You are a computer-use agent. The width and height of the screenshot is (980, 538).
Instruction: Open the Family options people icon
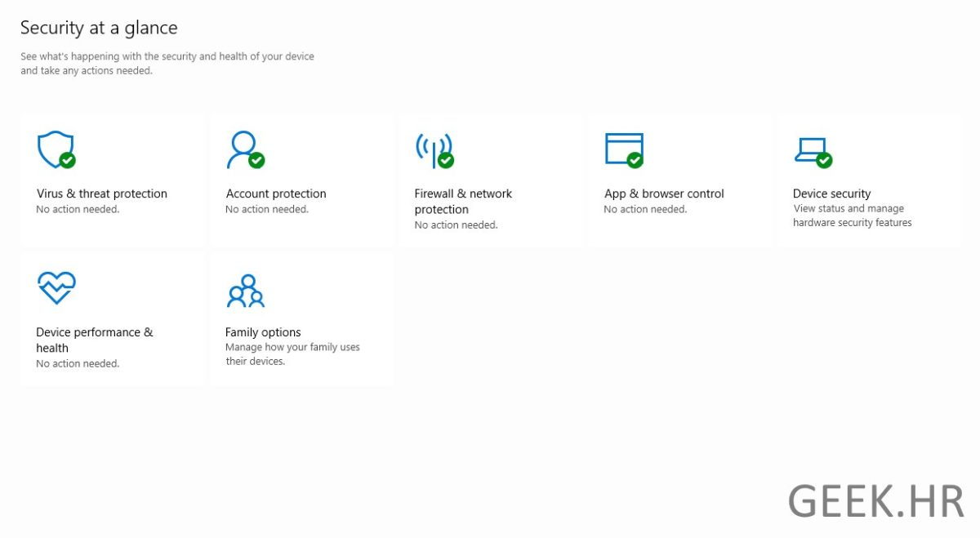(x=245, y=291)
